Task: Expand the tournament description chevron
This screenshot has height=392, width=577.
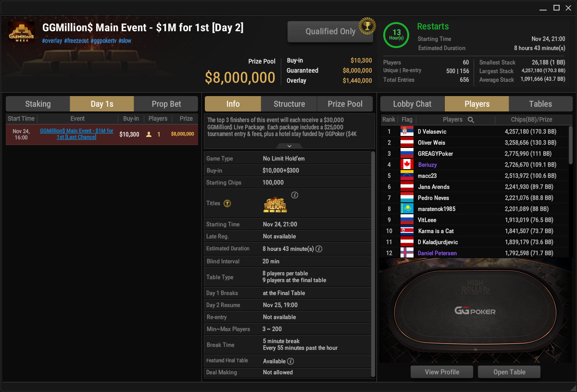Action: [x=289, y=146]
